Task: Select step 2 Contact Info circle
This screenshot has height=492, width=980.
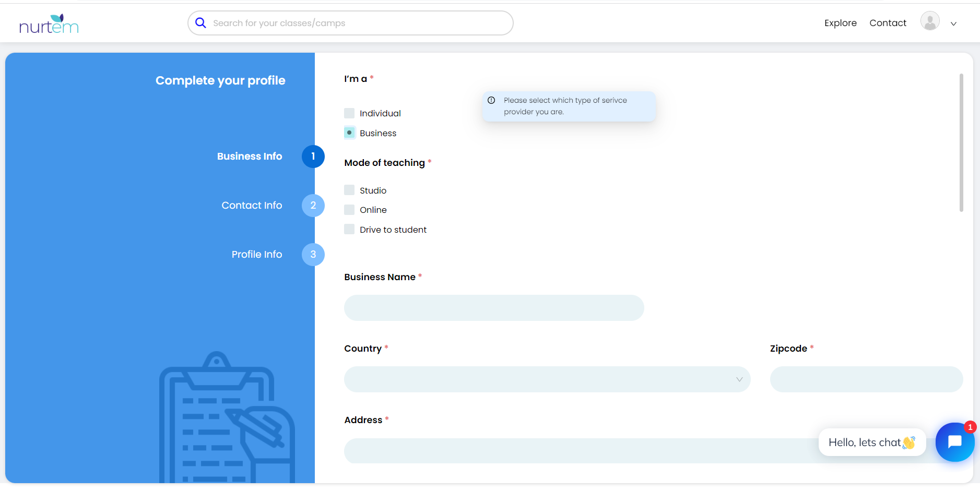Action: [313, 205]
